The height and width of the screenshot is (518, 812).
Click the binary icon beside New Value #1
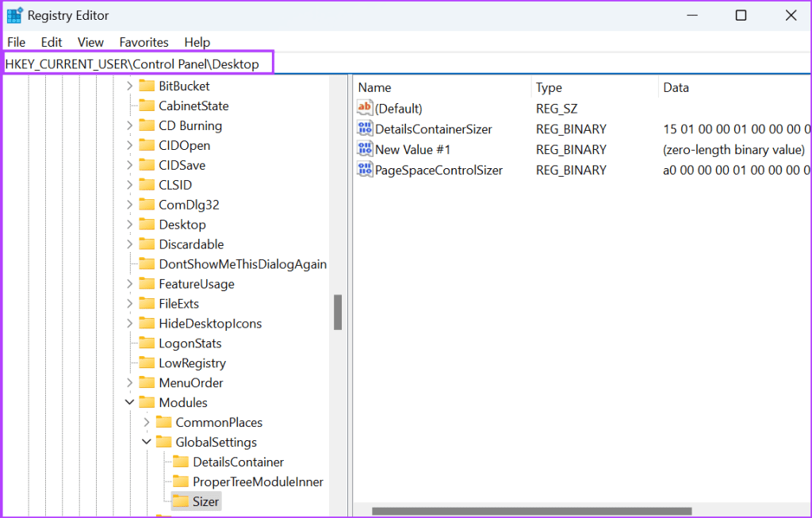pos(363,149)
